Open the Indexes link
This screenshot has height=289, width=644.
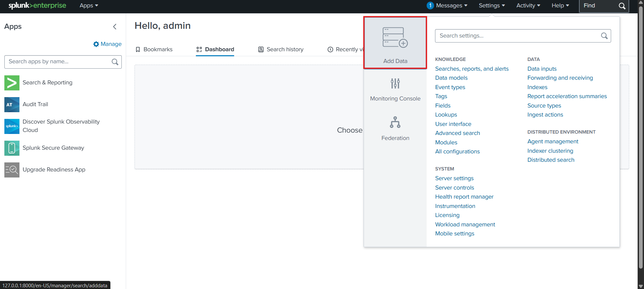click(537, 87)
